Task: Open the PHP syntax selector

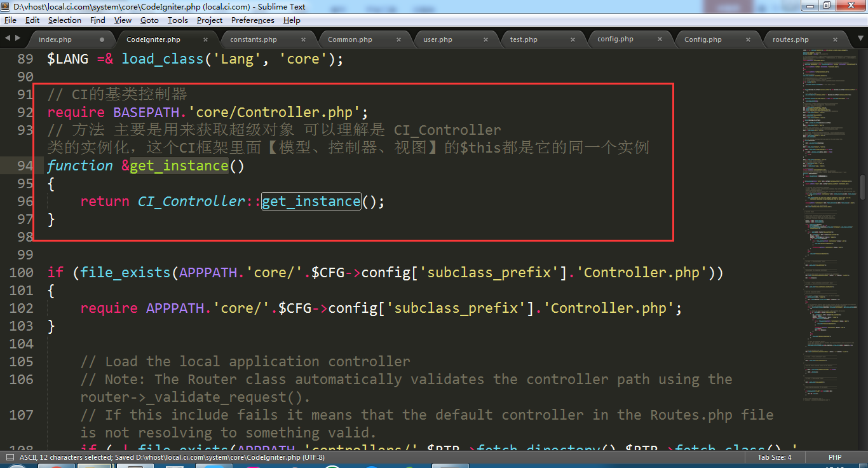Action: (x=834, y=457)
